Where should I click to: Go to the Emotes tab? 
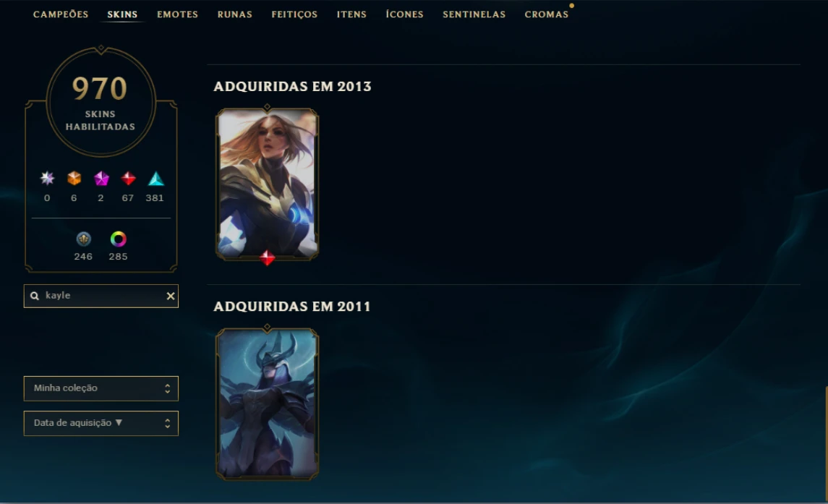pos(177,14)
